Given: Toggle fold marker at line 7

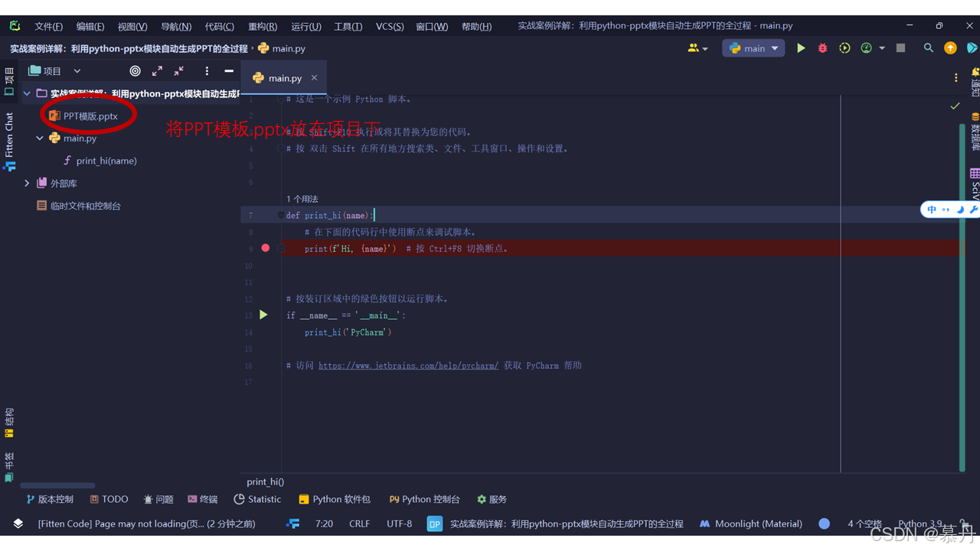Looking at the screenshot, I should pyautogui.click(x=281, y=215).
